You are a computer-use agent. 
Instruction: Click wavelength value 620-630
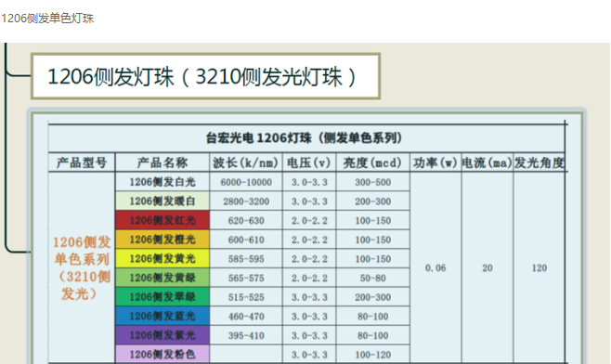246,221
